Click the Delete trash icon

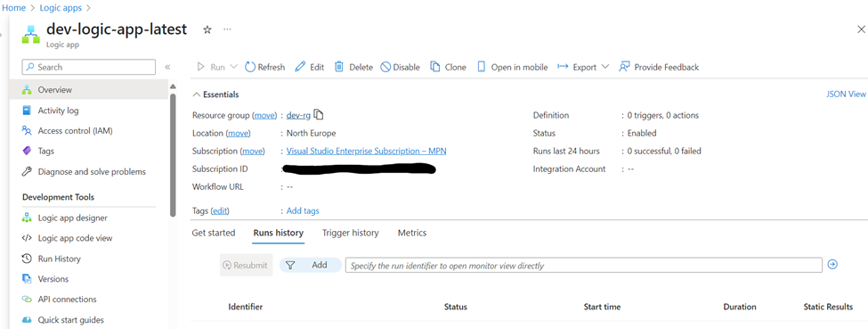tap(339, 67)
